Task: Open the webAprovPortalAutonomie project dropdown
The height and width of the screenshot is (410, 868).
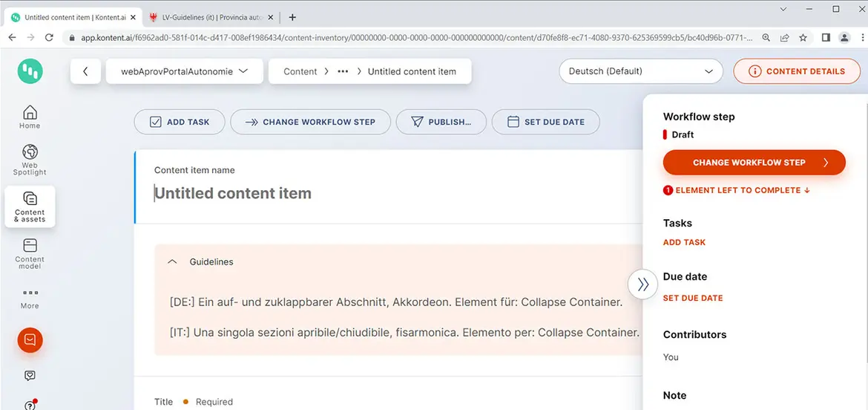Action: [x=184, y=71]
